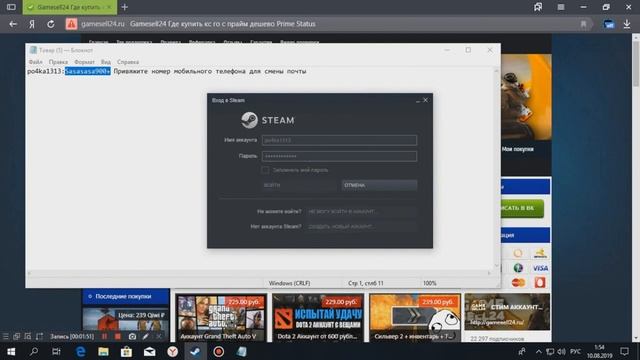Open Мои покупки link on website
The width and height of the screenshot is (640, 360).
(518, 149)
